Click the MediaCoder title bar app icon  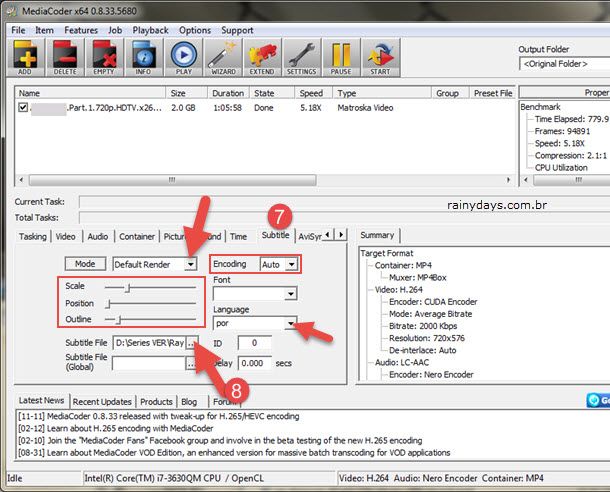[x=12, y=11]
